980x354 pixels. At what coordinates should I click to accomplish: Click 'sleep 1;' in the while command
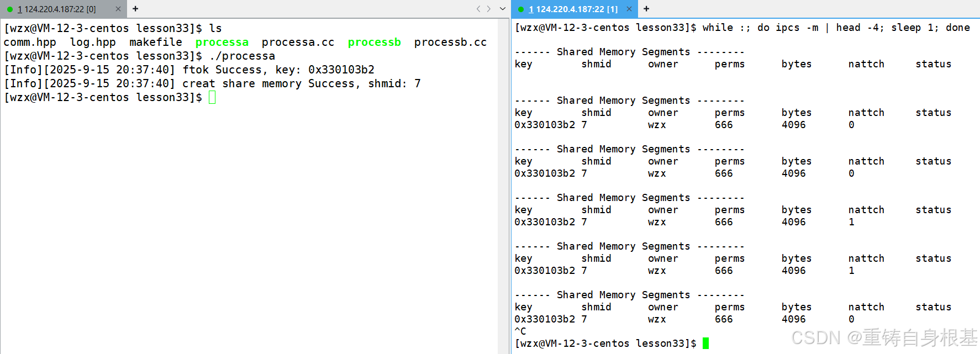tap(914, 28)
